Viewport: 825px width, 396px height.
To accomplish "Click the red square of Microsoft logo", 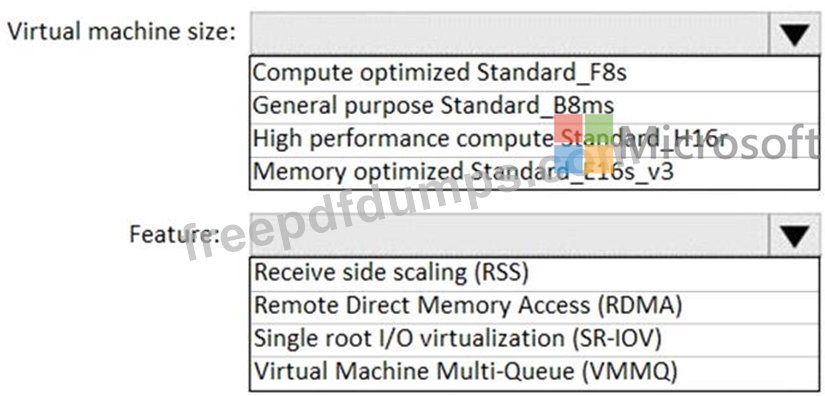I will [568, 128].
